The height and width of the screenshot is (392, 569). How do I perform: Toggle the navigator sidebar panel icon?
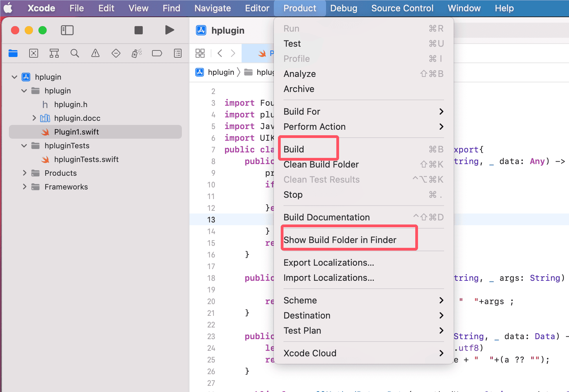click(x=67, y=30)
